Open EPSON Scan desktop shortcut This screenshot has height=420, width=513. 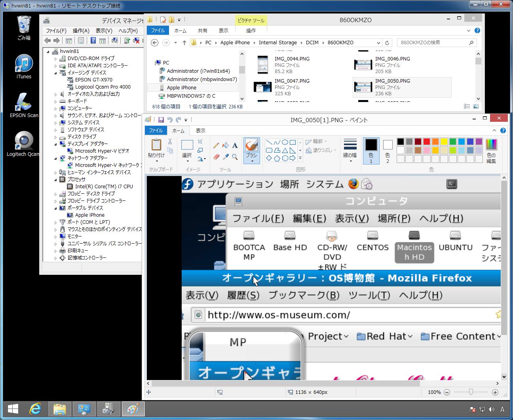click(24, 105)
